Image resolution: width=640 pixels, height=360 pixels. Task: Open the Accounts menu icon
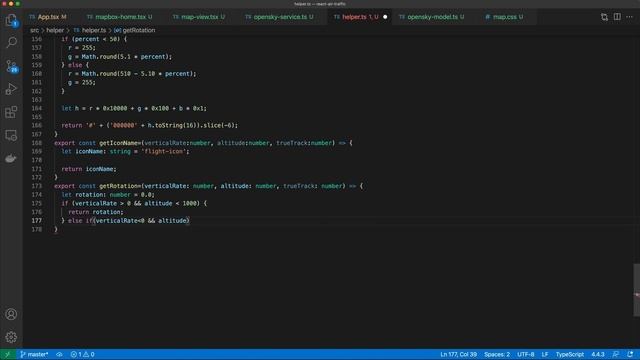[x=11, y=314]
